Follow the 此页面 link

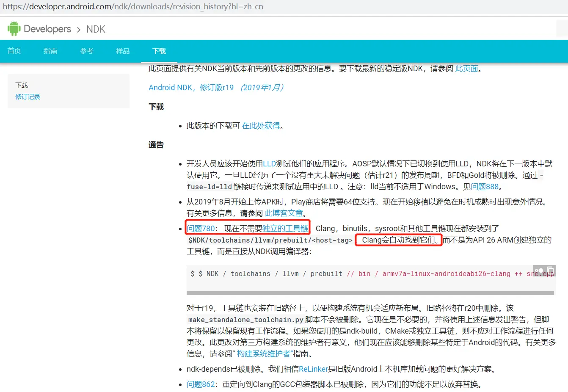click(466, 69)
